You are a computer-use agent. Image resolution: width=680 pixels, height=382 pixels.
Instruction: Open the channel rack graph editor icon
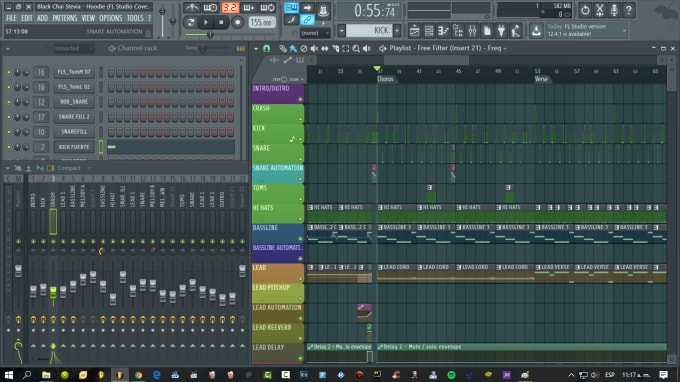(x=241, y=49)
